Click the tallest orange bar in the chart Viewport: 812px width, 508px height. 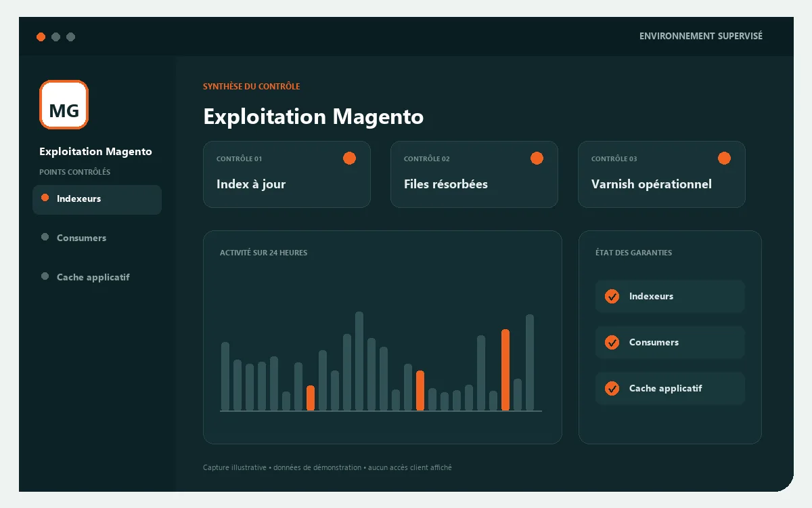click(505, 370)
